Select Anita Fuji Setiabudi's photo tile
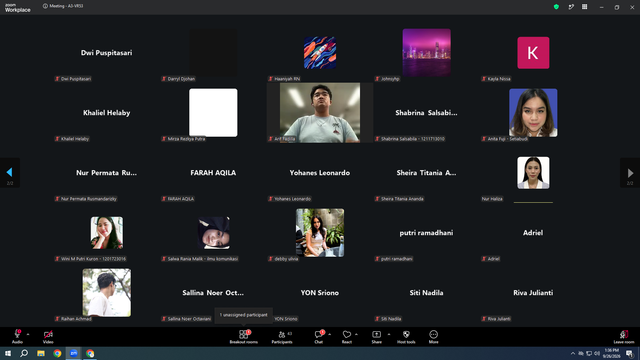640x360 pixels. click(x=533, y=113)
